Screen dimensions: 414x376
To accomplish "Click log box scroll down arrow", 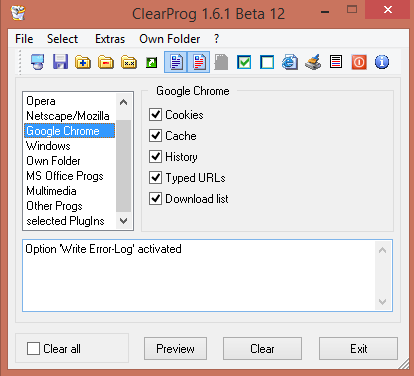I will click(x=382, y=302).
